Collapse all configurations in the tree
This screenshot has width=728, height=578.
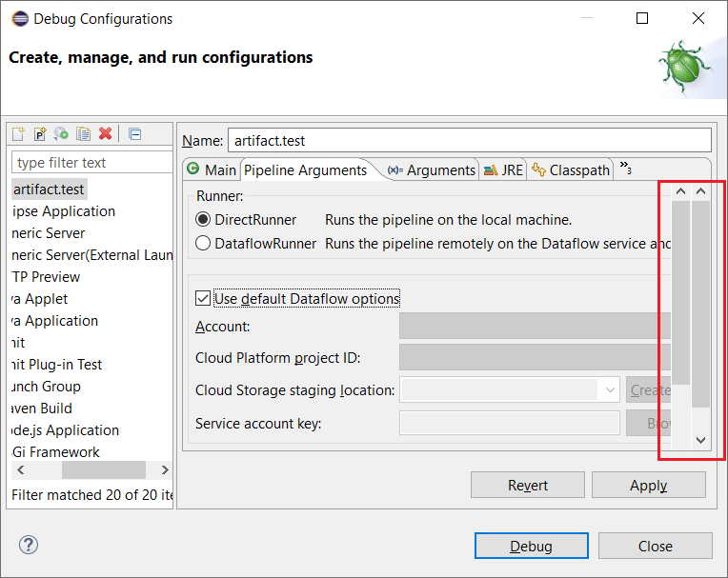[x=134, y=134]
